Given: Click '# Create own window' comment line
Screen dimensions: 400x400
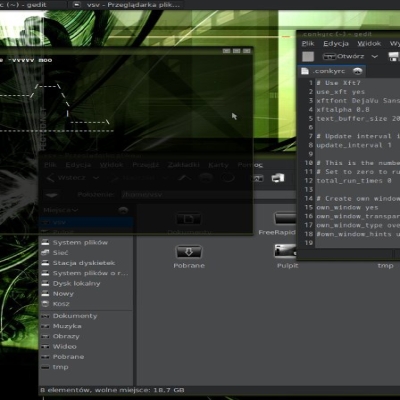Looking at the screenshot, I should coord(358,199).
